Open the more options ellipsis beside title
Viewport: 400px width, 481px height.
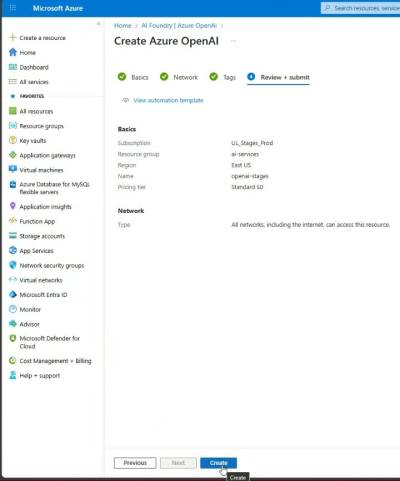[x=233, y=41]
